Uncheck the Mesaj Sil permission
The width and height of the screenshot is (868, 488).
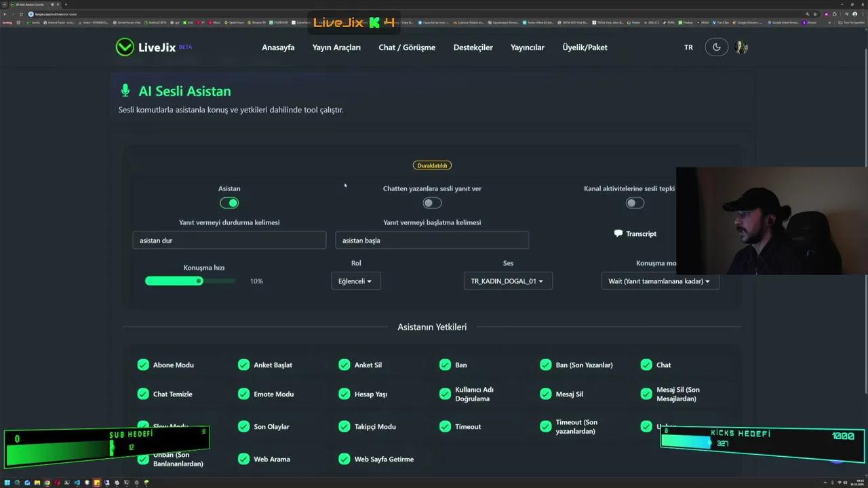coord(546,394)
